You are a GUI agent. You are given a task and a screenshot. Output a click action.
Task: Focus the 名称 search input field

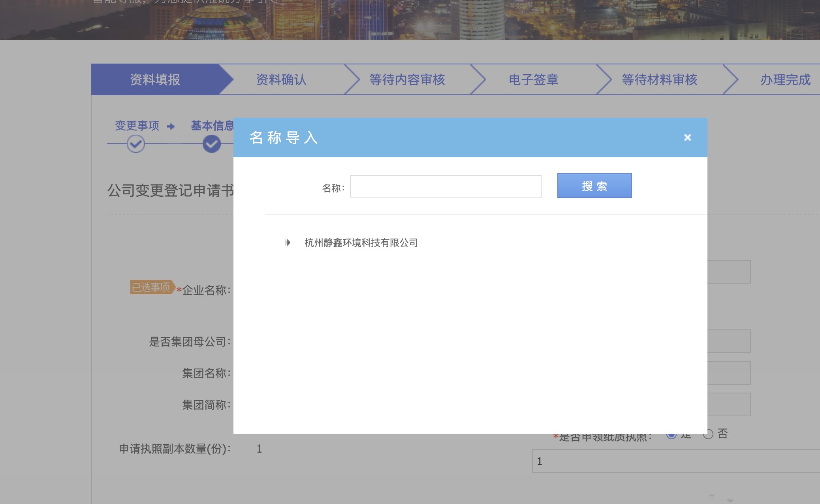click(x=446, y=186)
